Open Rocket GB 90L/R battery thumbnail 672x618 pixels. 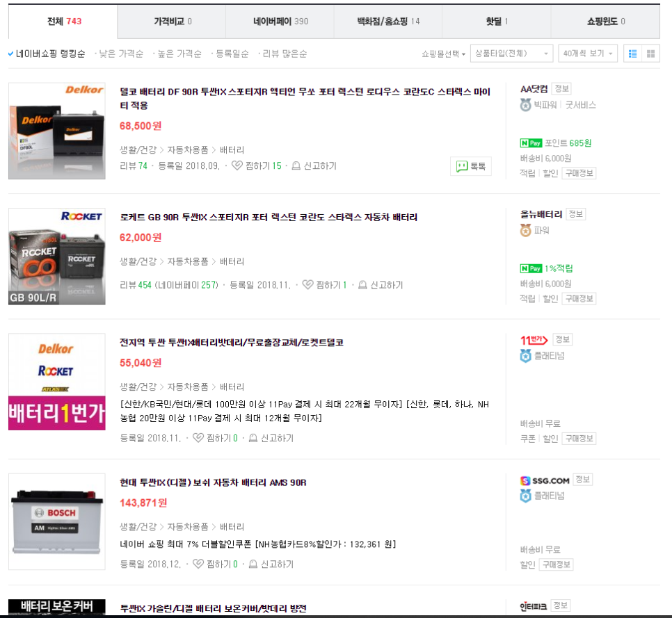(57, 257)
